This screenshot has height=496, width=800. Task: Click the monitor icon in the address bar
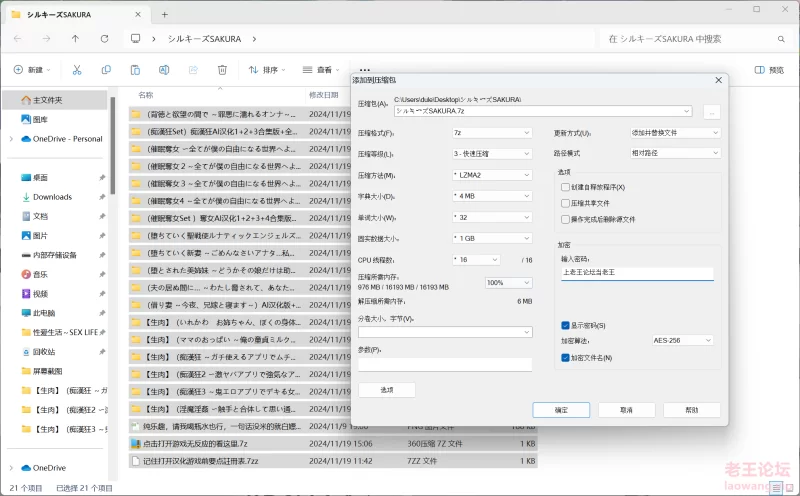[x=135, y=39]
